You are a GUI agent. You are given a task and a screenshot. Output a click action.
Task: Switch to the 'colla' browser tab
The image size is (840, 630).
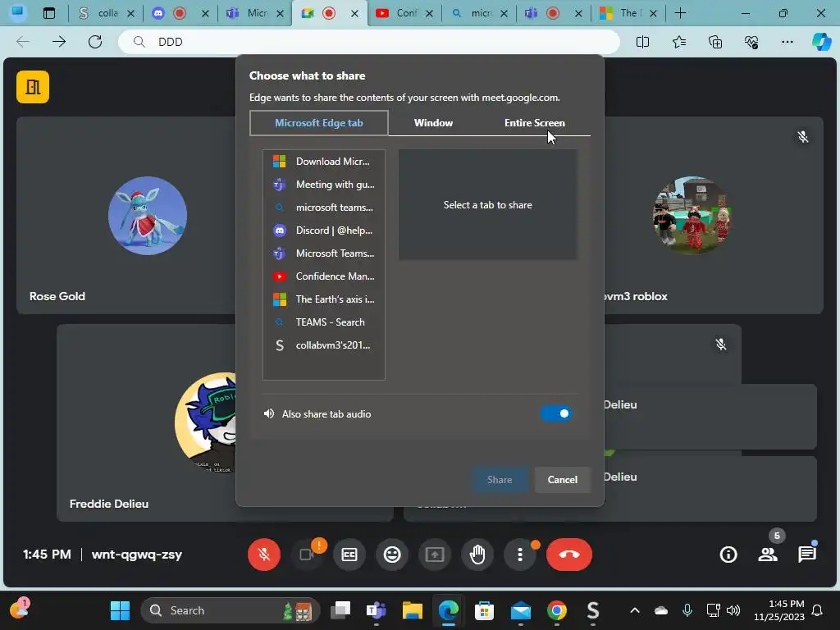click(106, 13)
